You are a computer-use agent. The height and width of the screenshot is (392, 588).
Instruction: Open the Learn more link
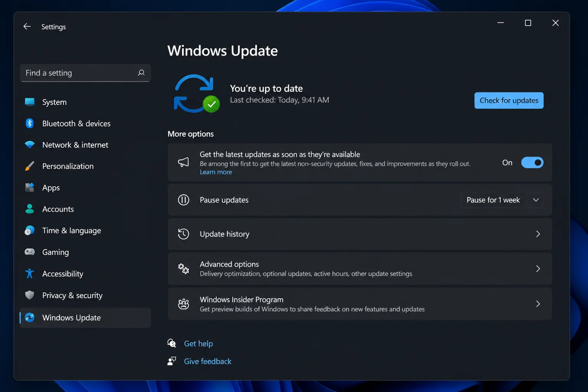pyautogui.click(x=216, y=172)
